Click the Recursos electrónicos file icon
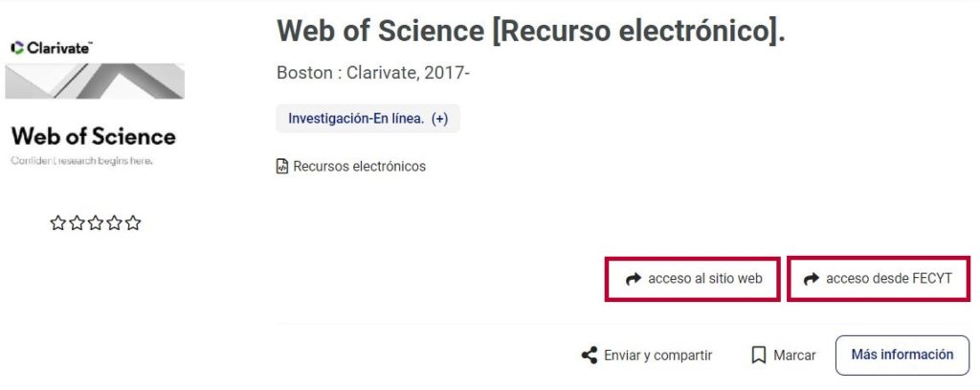This screenshot has width=980, height=390. point(282,167)
